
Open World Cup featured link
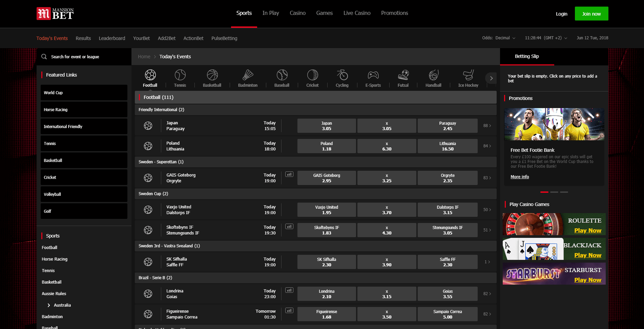click(x=84, y=92)
